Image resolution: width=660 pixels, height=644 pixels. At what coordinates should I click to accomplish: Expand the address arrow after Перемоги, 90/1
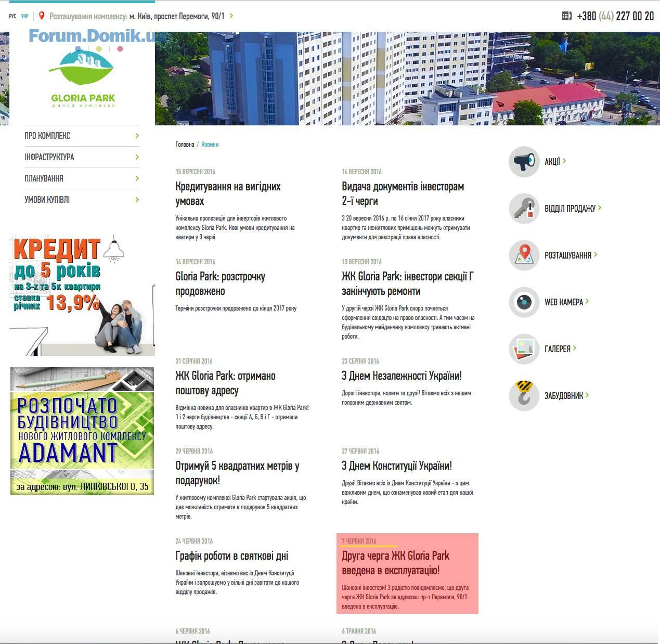click(231, 16)
